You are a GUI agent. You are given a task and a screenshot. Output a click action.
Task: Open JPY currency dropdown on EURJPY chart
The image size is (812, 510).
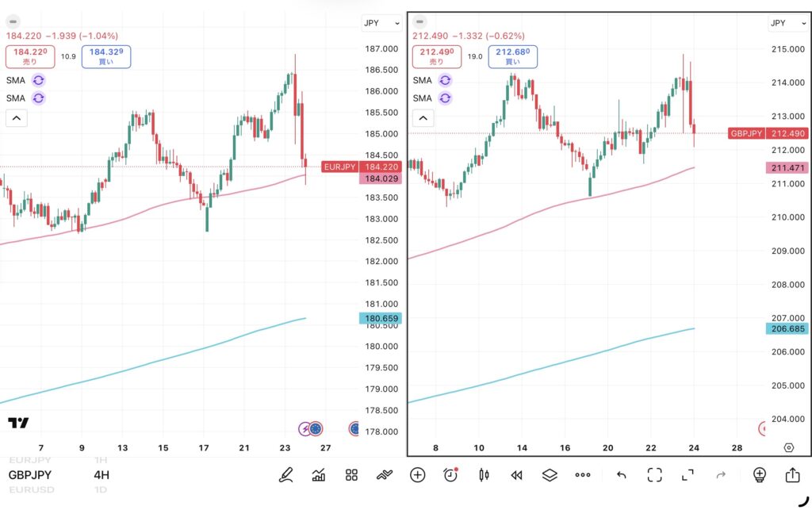(381, 24)
